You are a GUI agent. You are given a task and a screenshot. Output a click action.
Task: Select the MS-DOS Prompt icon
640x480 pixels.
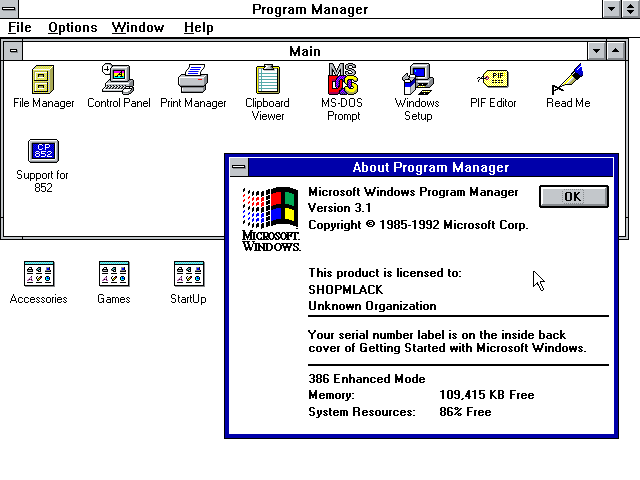pos(343,79)
